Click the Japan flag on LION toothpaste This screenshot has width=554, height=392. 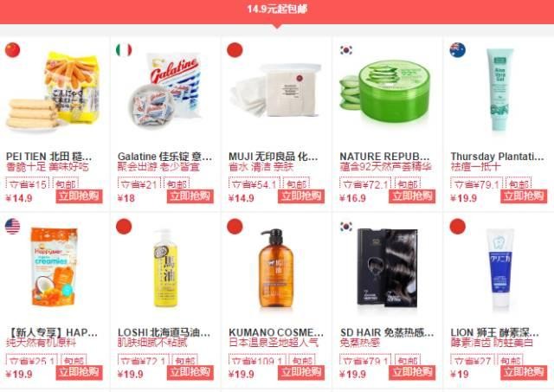[x=457, y=227]
